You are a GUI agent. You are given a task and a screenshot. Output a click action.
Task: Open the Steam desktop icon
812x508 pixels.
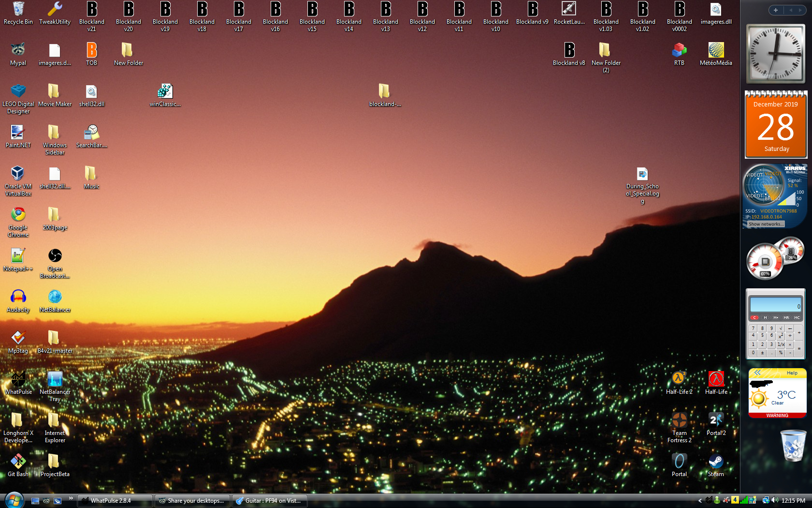tap(716, 465)
